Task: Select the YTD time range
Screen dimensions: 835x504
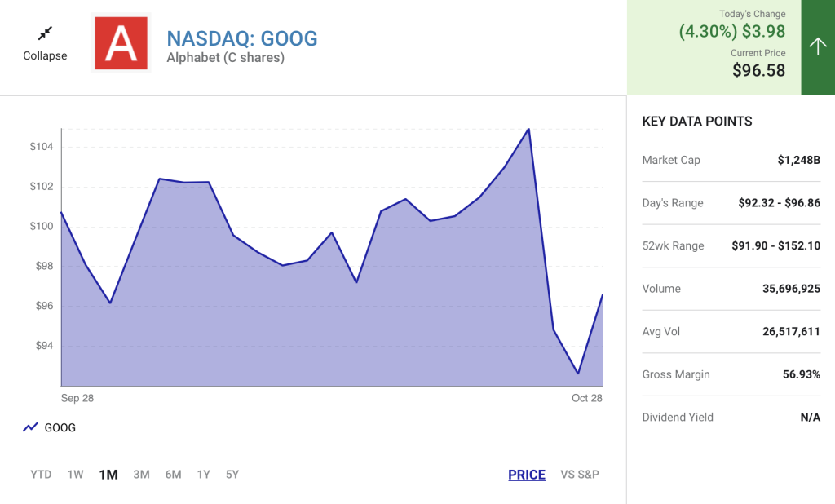Action: [41, 475]
